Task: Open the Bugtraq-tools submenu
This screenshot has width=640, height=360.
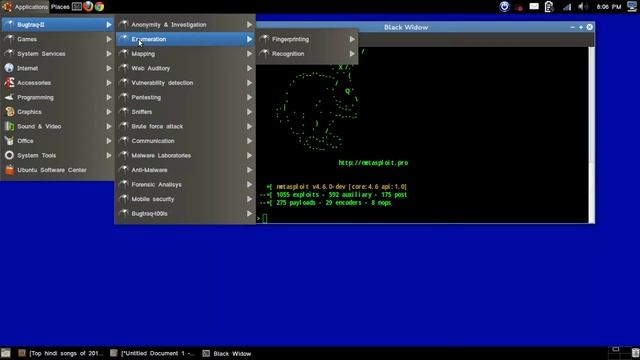Action: pos(185,213)
